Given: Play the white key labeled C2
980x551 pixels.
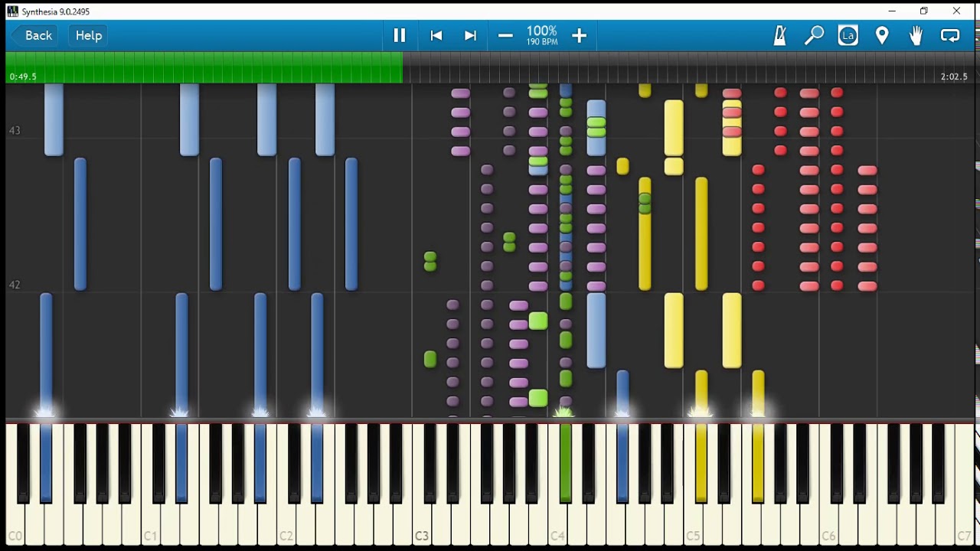Looking at the screenshot, I should [286, 524].
